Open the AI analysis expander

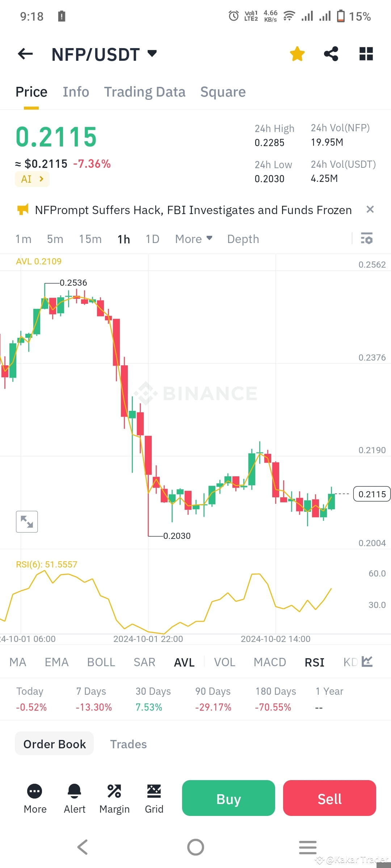pyautogui.click(x=32, y=179)
